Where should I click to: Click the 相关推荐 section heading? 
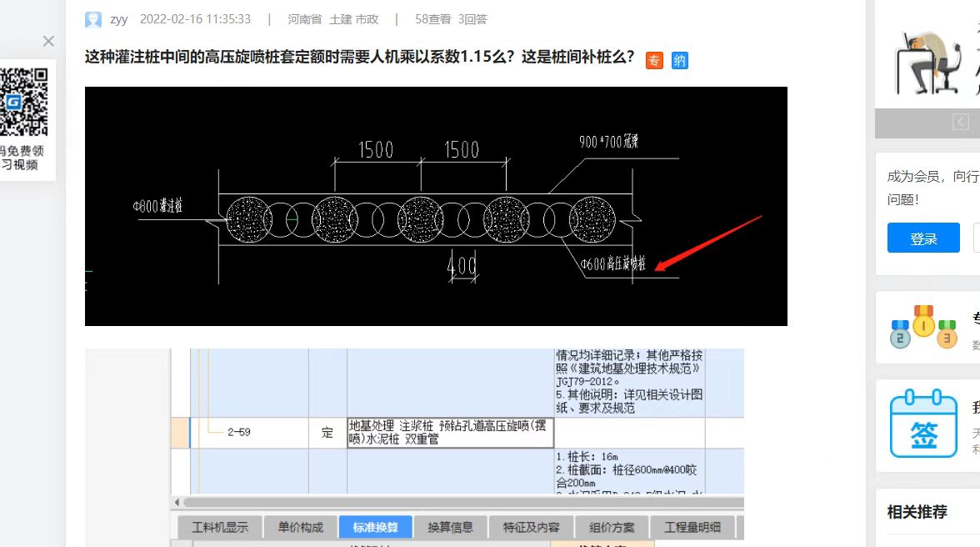[x=917, y=512]
